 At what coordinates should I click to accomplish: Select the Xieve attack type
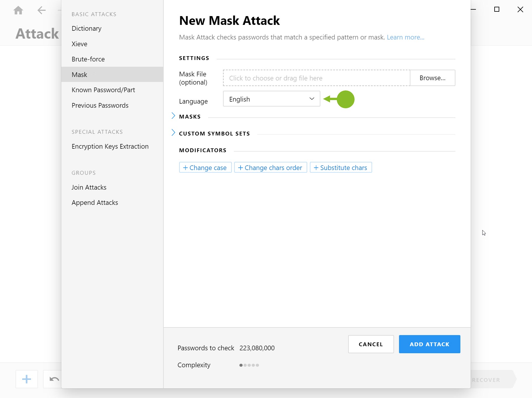(x=79, y=44)
